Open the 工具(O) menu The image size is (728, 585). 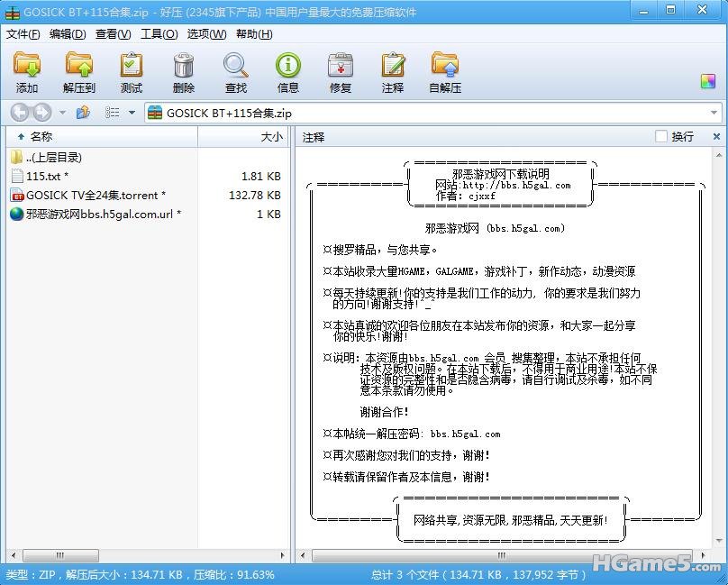pos(159,34)
